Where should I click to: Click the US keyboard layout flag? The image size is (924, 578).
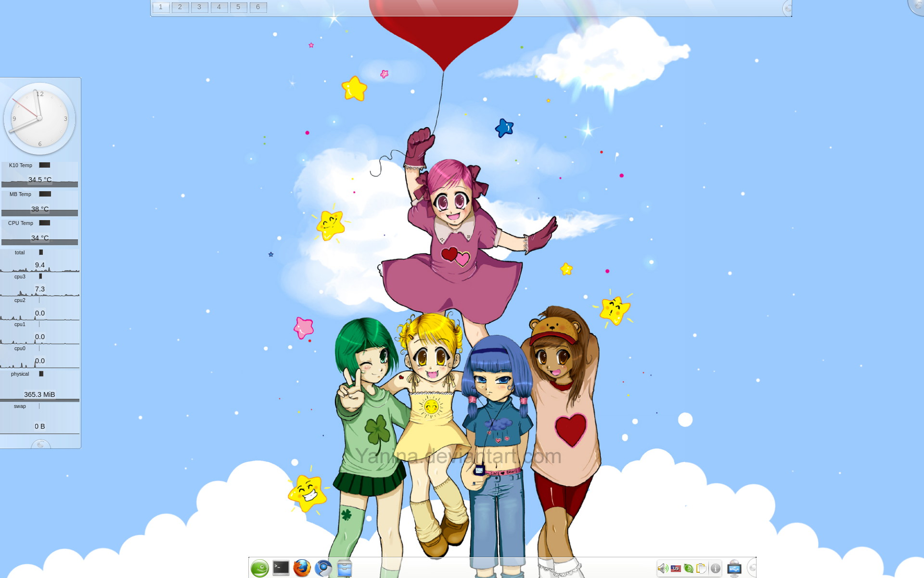click(676, 568)
